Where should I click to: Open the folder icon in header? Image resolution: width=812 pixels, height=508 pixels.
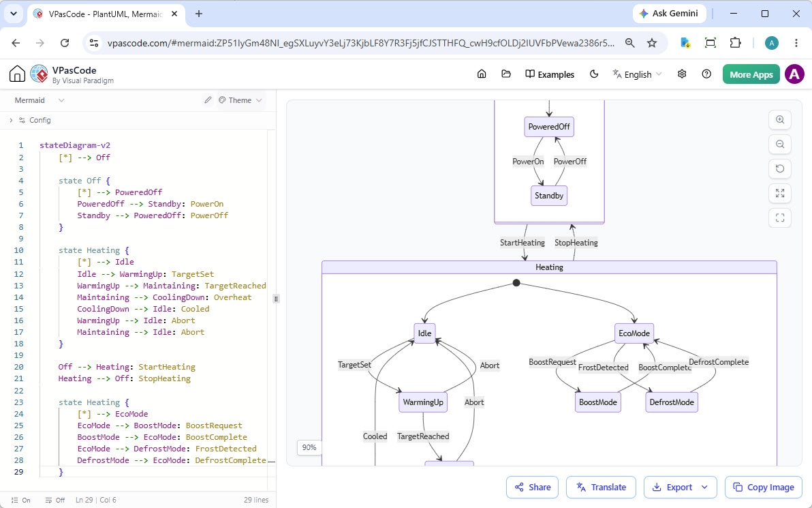tap(506, 74)
